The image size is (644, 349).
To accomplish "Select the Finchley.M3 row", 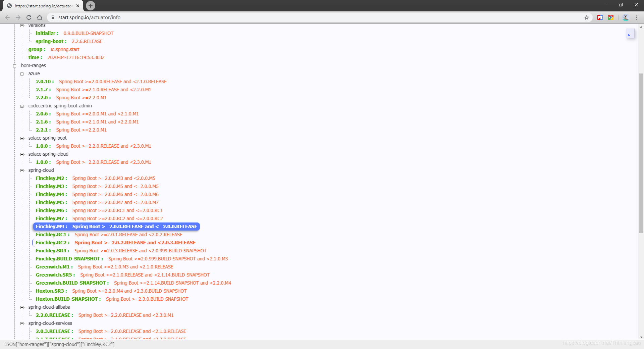I will pos(97,186).
